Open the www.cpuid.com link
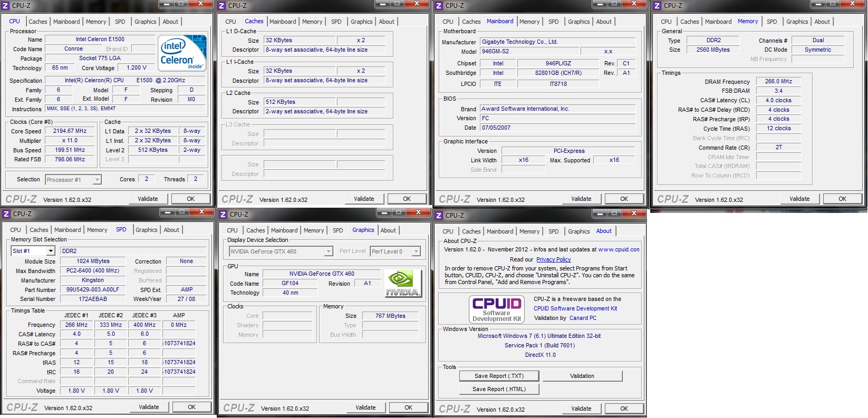 pyautogui.click(x=619, y=250)
